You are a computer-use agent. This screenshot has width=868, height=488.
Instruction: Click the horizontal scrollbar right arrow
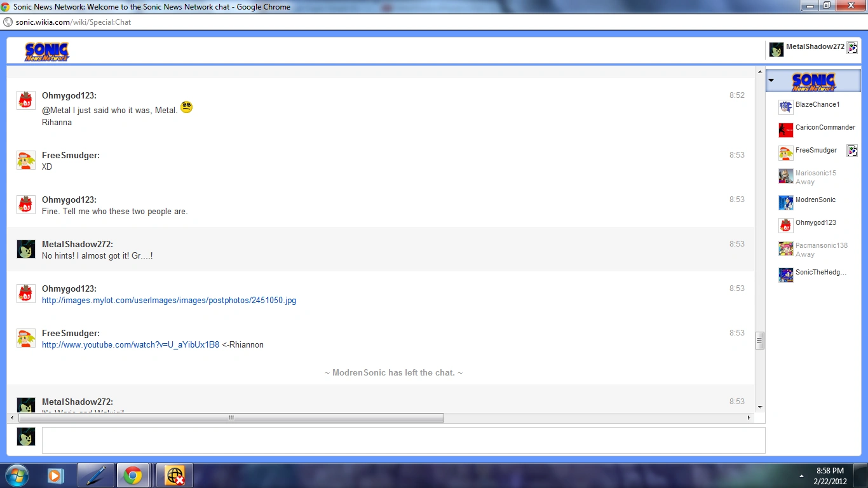pyautogui.click(x=749, y=418)
